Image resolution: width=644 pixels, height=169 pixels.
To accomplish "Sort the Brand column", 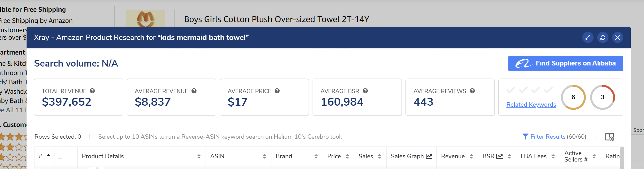I will pos(316,156).
